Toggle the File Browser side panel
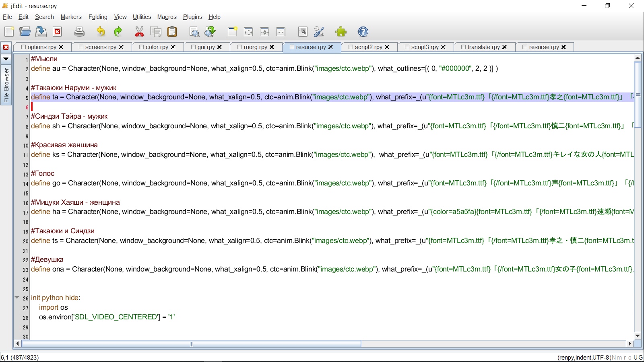644x362 pixels. click(6, 85)
